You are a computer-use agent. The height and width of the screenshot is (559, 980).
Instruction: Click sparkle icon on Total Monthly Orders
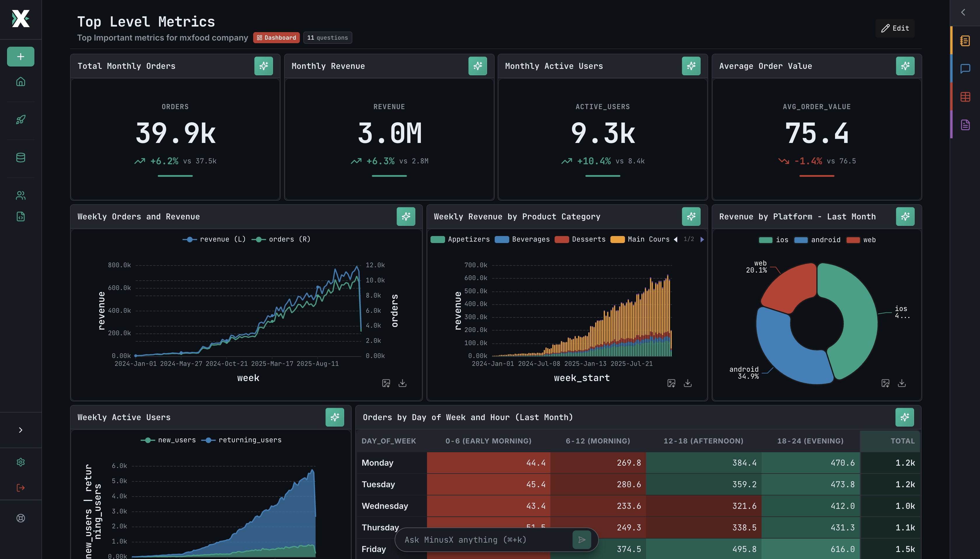[x=264, y=66]
